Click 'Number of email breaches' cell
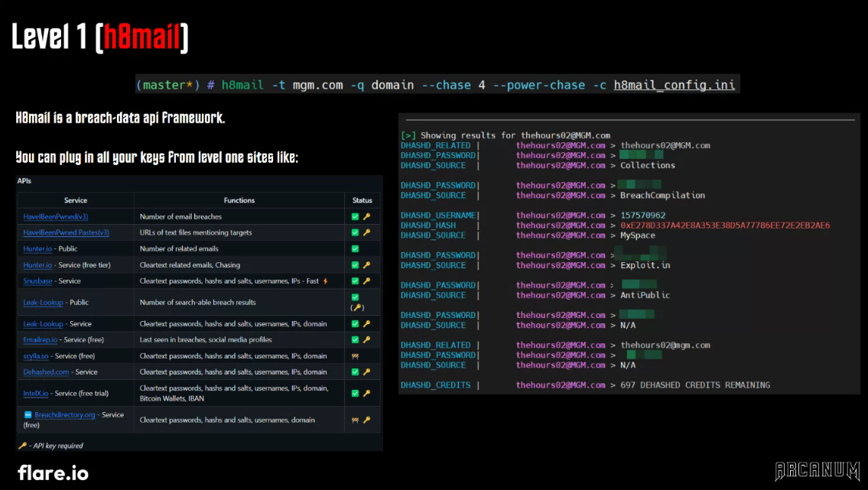The height and width of the screenshot is (490, 868). [180, 217]
